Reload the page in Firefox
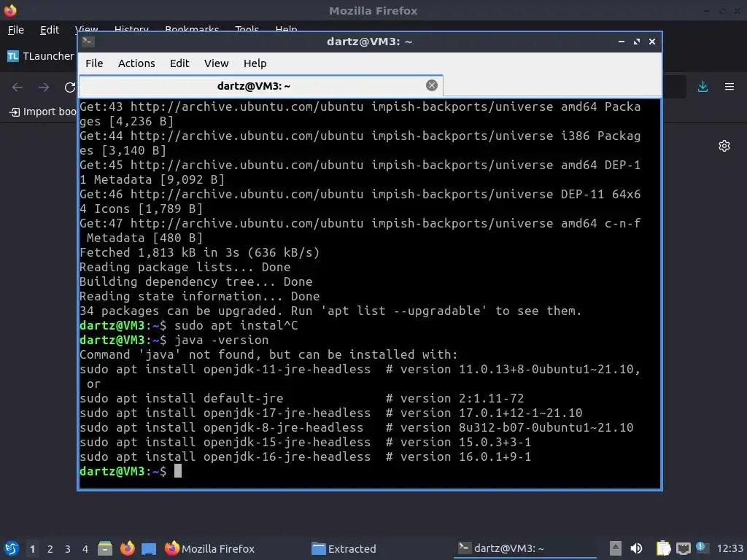Viewport: 747px width, 560px height. tap(69, 87)
